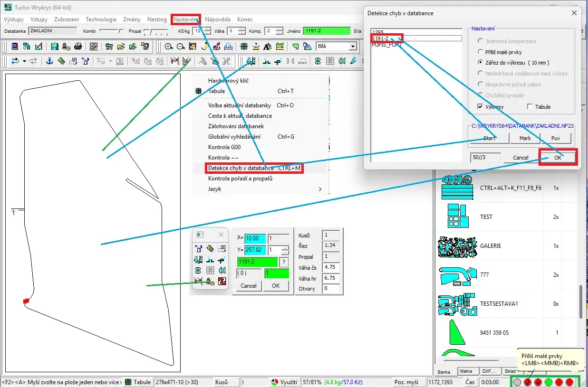Viewport: 588px width, 387px height.
Task: Switch to the 'Makra' tab
Action: pyautogui.click(x=469, y=371)
